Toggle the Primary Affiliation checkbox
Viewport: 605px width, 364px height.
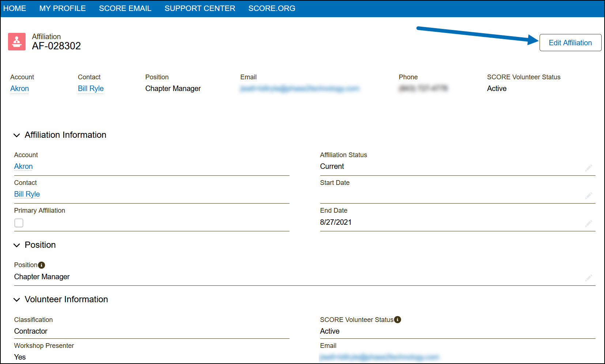(19, 223)
